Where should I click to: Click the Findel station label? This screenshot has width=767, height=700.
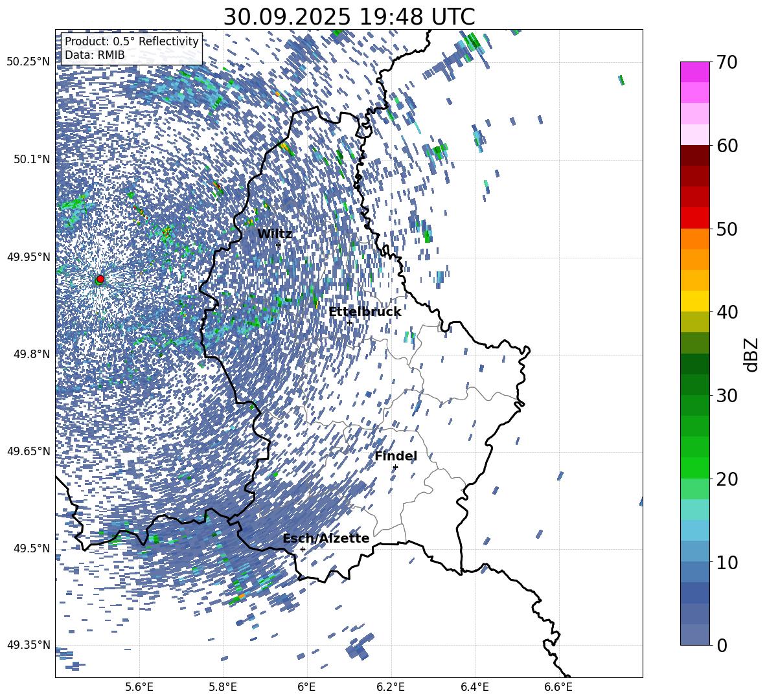(396, 456)
